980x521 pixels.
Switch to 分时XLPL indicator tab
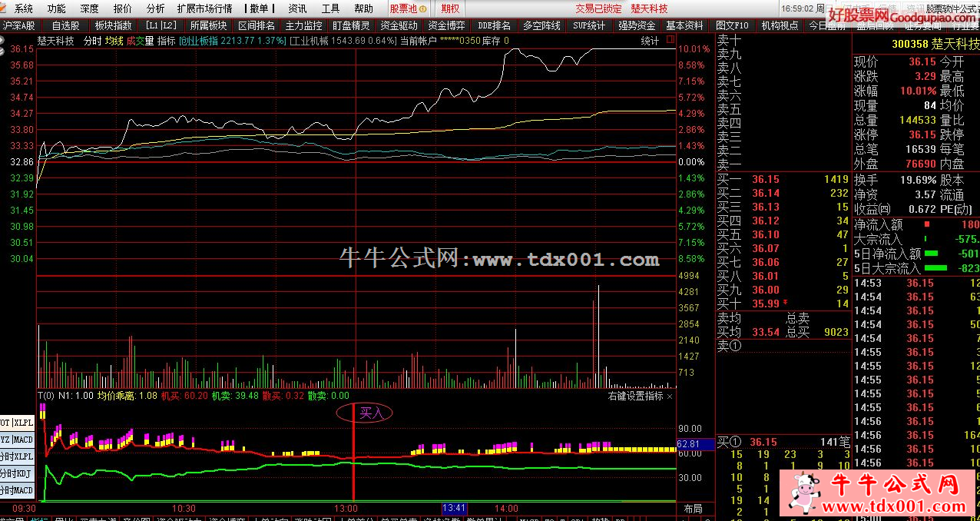click(x=17, y=456)
